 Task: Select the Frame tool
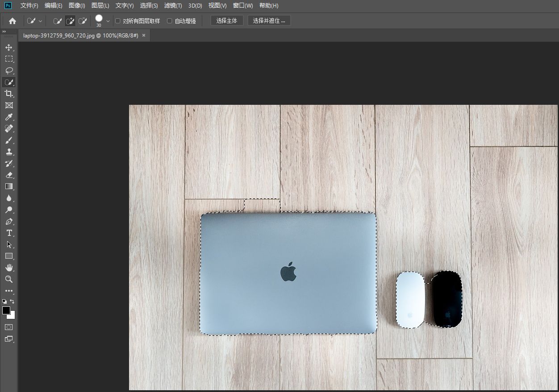tap(9, 105)
